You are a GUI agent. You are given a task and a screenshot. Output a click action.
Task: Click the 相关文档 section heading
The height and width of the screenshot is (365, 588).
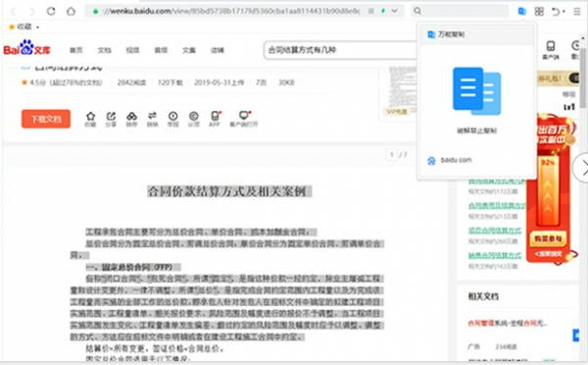[483, 296]
